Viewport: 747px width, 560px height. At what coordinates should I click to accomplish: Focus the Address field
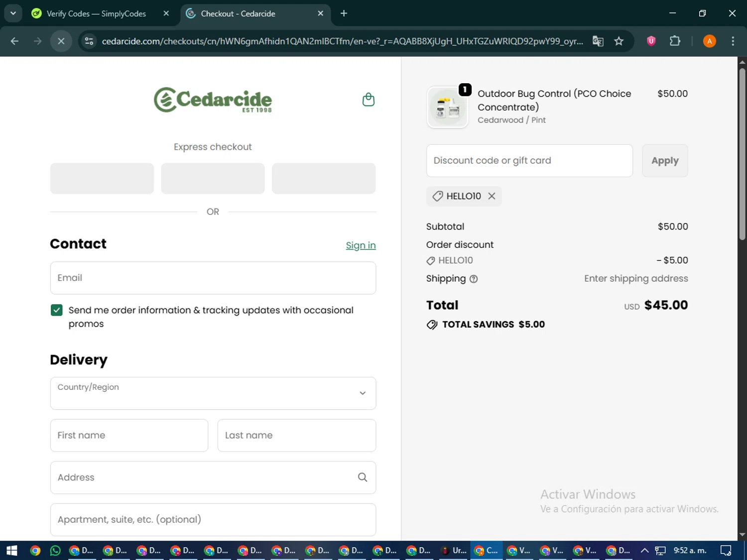(213, 477)
